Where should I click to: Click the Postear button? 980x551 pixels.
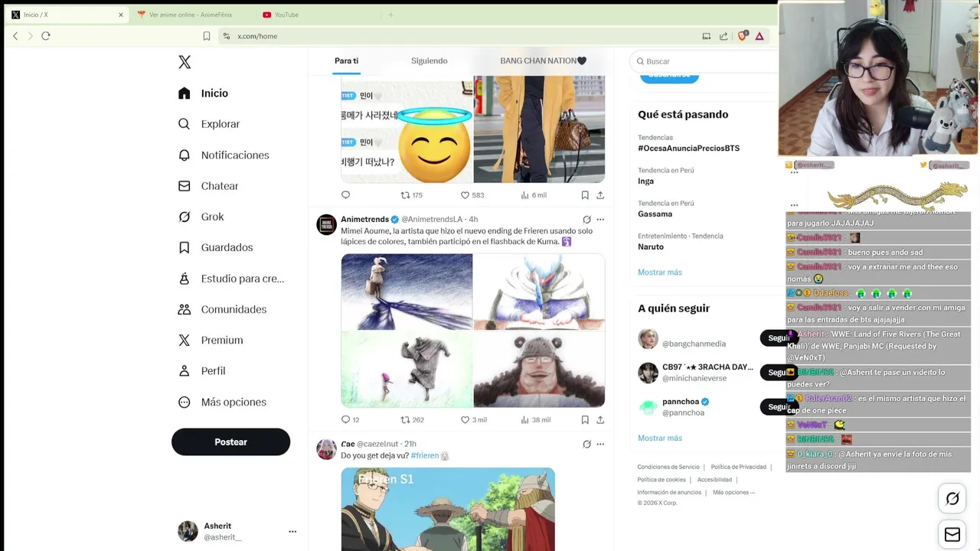click(x=230, y=442)
